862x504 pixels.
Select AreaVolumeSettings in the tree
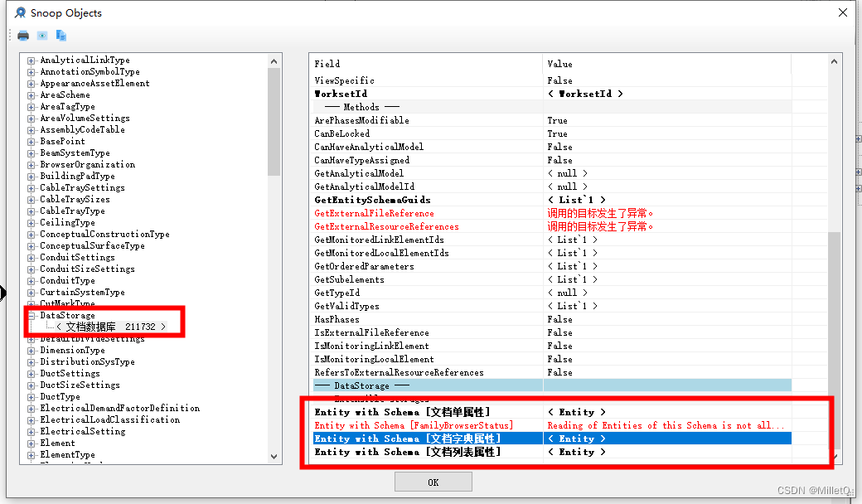[85, 119]
